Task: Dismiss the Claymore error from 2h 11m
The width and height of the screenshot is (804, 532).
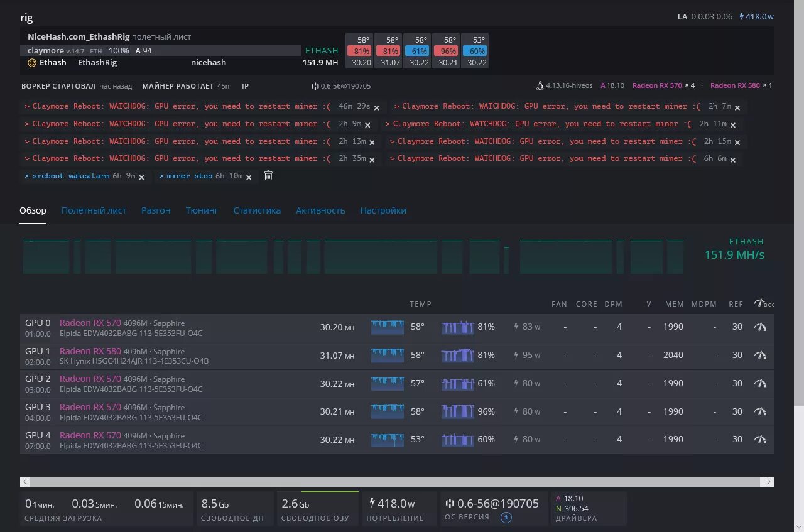Action: 733,126
